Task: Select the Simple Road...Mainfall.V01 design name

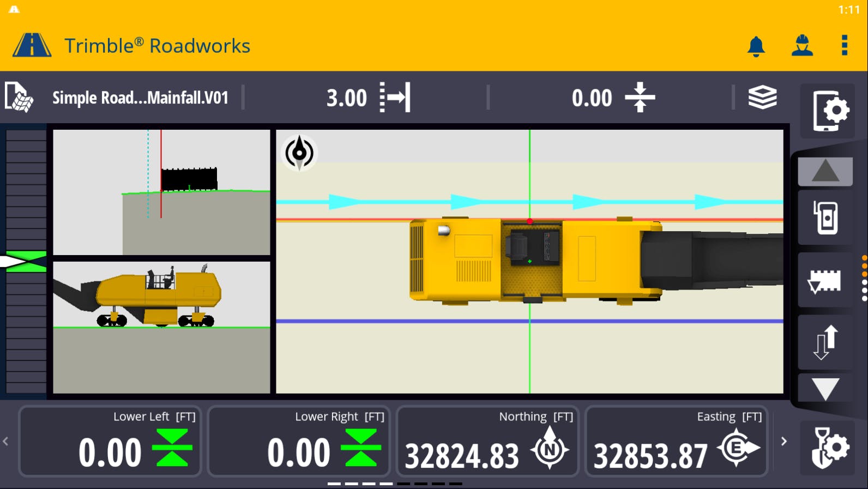Action: 140,98
